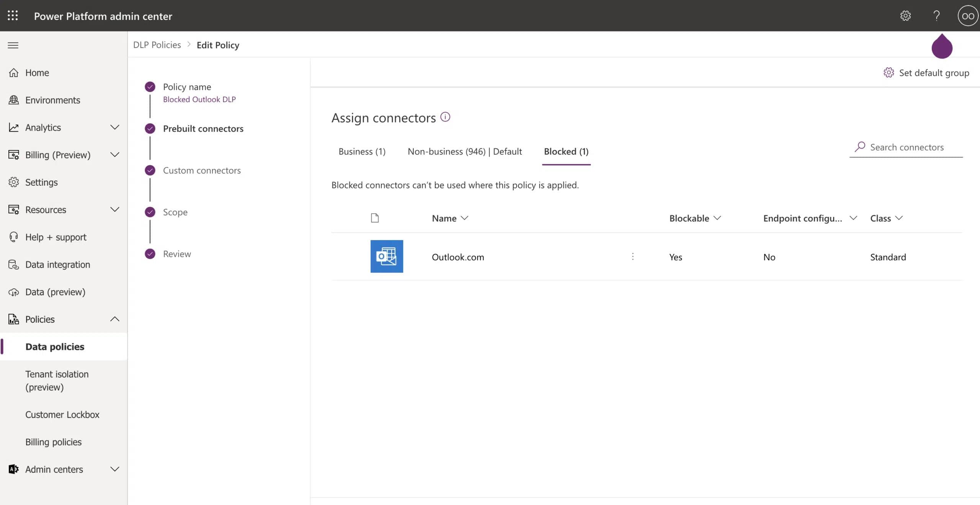The height and width of the screenshot is (505, 980).
Task: Switch to Non-business (946) Default tab
Action: [x=464, y=152]
